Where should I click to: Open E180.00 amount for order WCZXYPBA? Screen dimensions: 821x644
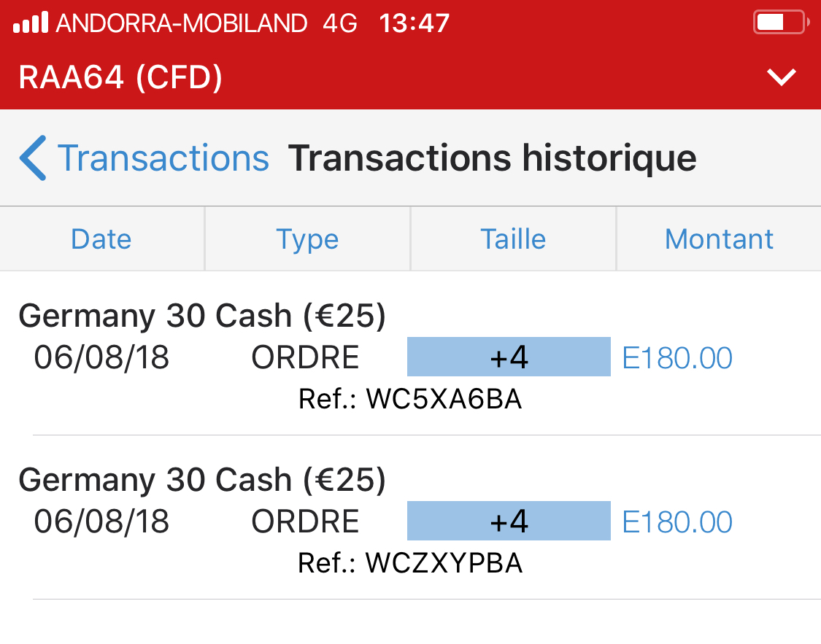point(677,522)
